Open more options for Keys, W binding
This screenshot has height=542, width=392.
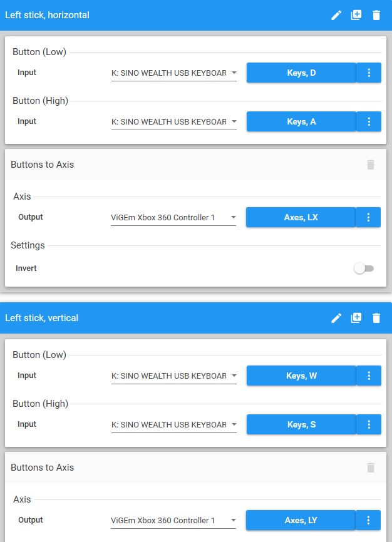pyautogui.click(x=369, y=376)
